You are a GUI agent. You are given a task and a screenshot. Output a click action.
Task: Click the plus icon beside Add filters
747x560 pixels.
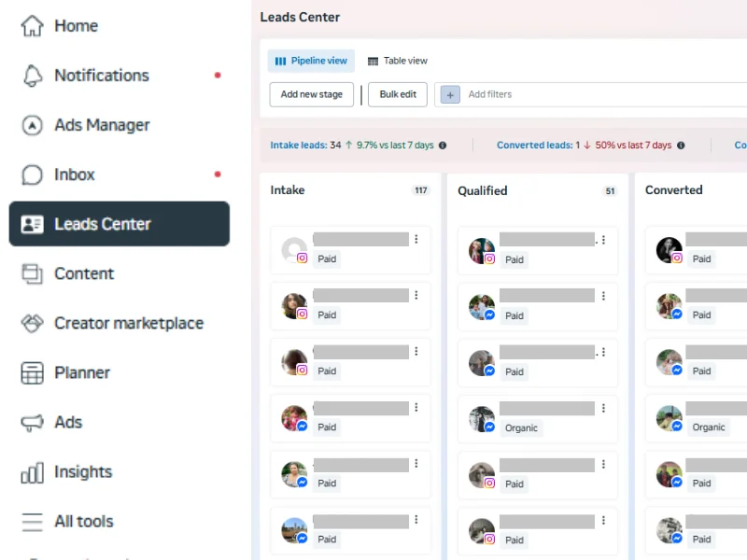pyautogui.click(x=450, y=94)
